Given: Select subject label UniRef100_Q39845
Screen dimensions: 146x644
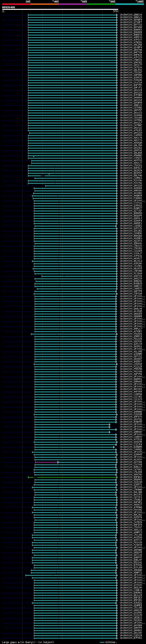Looking at the screenshot, I should coord(131,455).
